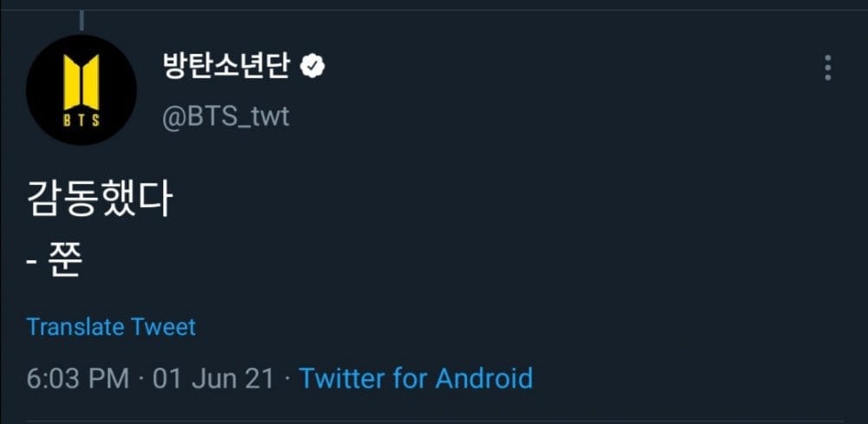Open the @BTS_twt handle
This screenshot has width=868, height=424.
(226, 116)
